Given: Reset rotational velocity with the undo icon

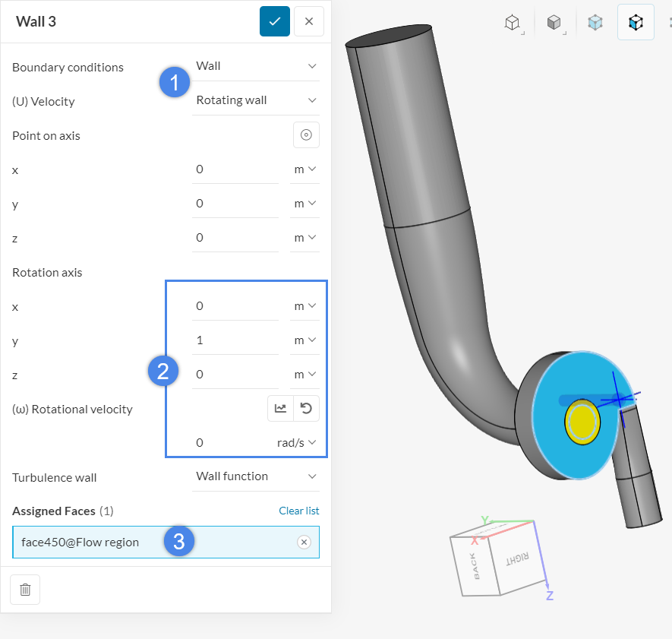Looking at the screenshot, I should (306, 409).
